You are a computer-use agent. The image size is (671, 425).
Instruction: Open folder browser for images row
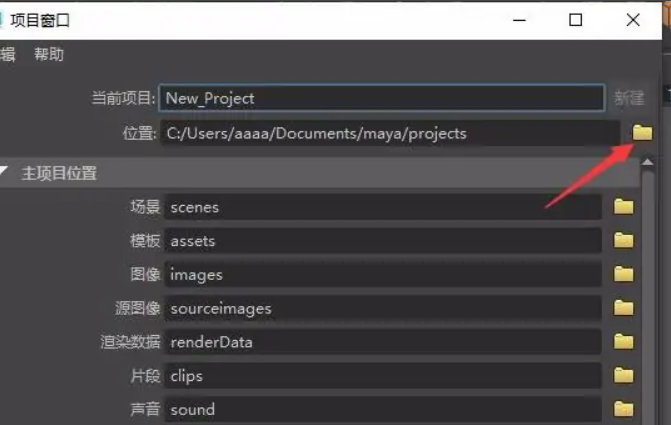pos(624,274)
